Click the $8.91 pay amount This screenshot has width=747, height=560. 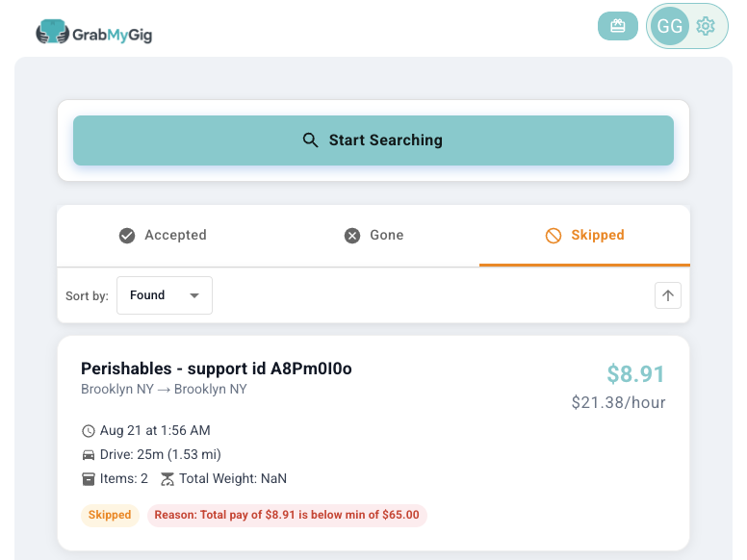pos(635,373)
